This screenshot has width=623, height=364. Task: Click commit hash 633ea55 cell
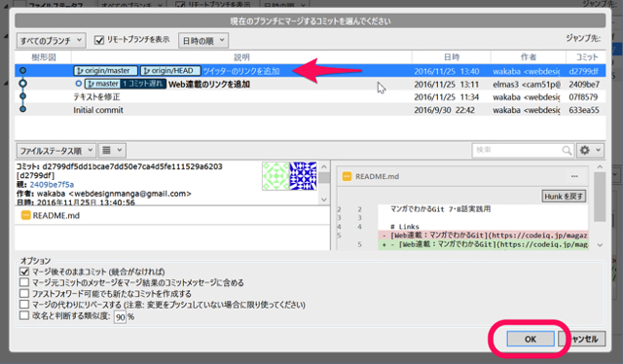pos(584,110)
